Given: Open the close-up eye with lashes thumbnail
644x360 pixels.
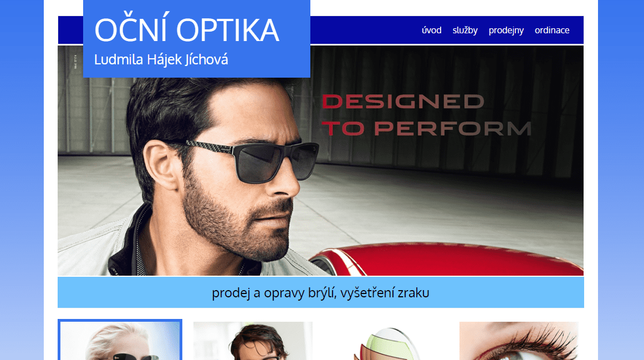Looking at the screenshot, I should pos(519,341).
